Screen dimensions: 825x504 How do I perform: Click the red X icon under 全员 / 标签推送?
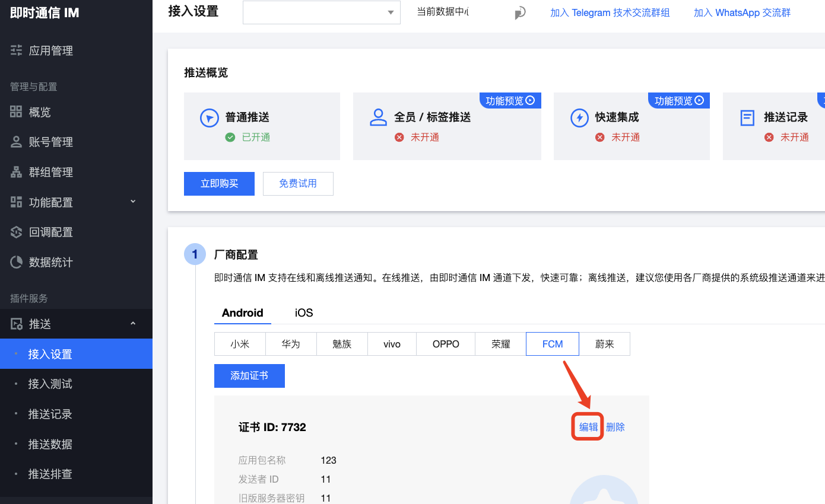(399, 137)
